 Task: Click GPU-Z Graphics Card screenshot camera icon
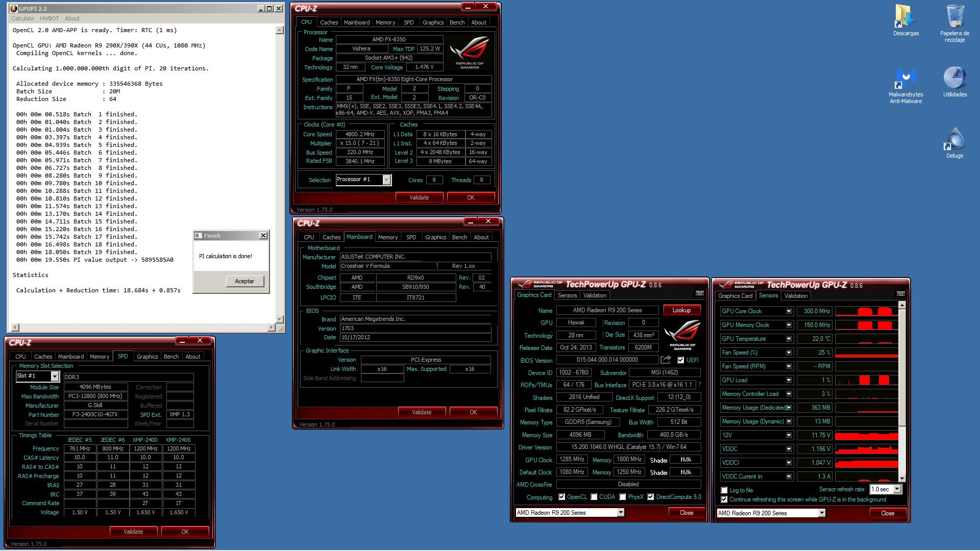(699, 293)
